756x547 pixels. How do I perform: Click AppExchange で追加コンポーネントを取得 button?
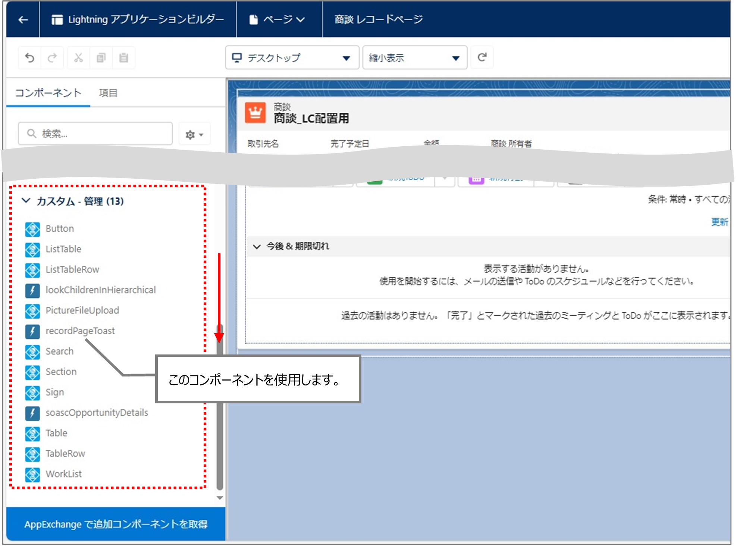pyautogui.click(x=116, y=524)
